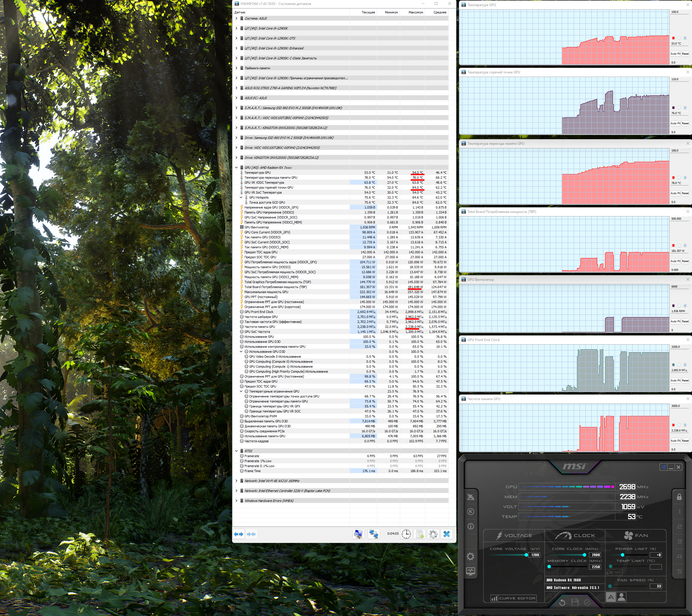Toggle the user-defined fan mode button
This screenshot has height=616, width=692.
pos(621,597)
